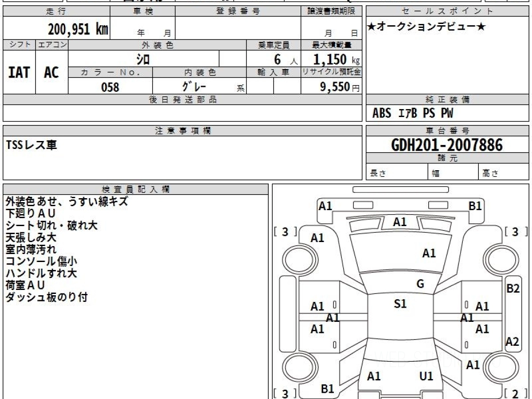
Task: Click the equipment list ABS エアB PS PW
Action: click(413, 113)
